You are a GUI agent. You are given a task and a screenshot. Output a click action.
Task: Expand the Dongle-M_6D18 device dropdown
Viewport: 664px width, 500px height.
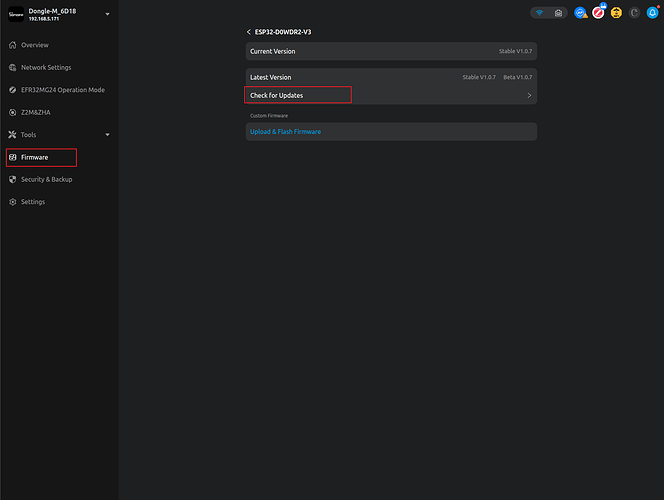pos(107,14)
